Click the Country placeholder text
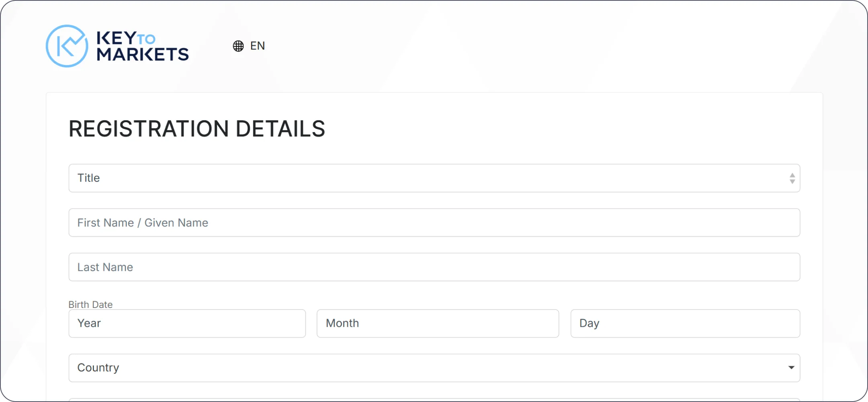 (98, 368)
